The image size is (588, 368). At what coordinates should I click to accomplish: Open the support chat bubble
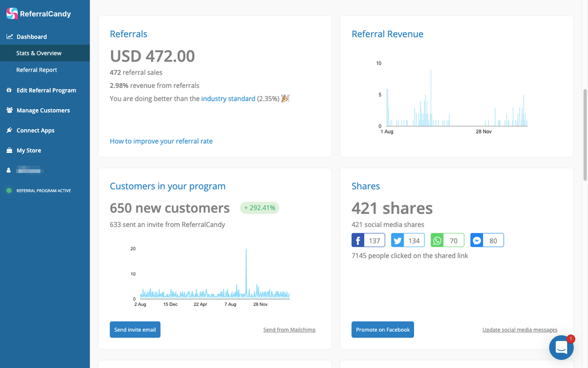point(561,347)
